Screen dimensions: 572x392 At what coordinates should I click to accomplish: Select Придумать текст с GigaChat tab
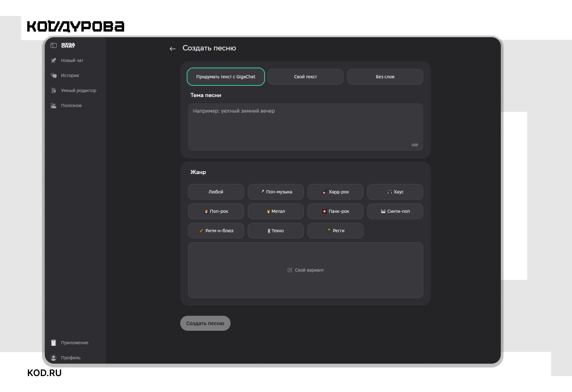(x=226, y=77)
